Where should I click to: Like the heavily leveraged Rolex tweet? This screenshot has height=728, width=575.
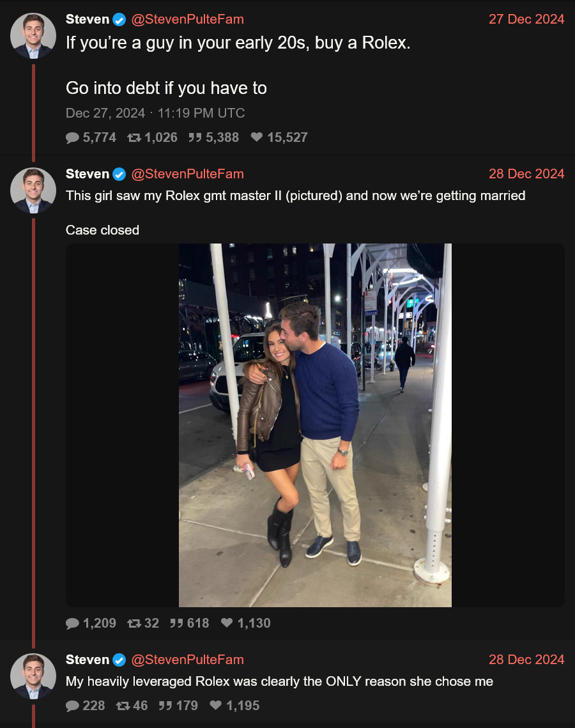pos(215,706)
